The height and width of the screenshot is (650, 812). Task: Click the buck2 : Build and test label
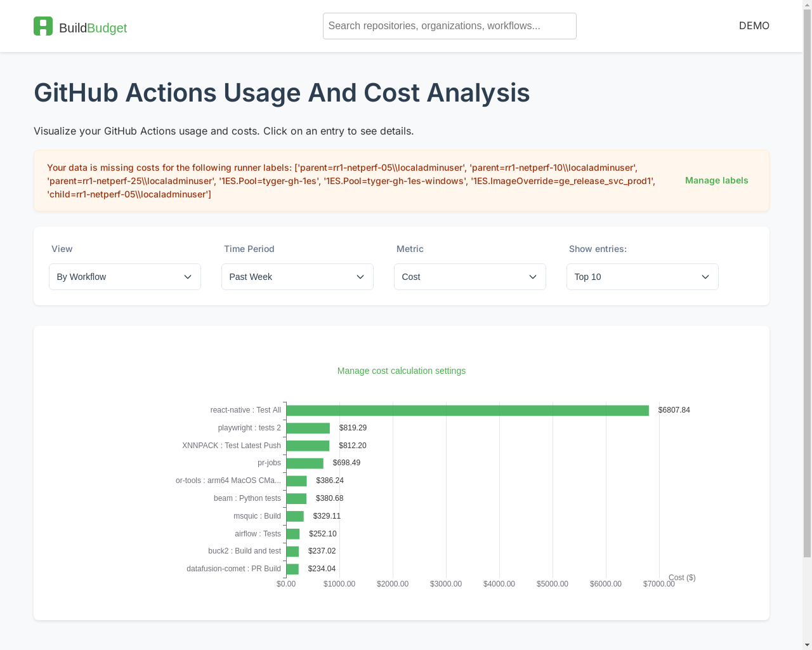(244, 551)
